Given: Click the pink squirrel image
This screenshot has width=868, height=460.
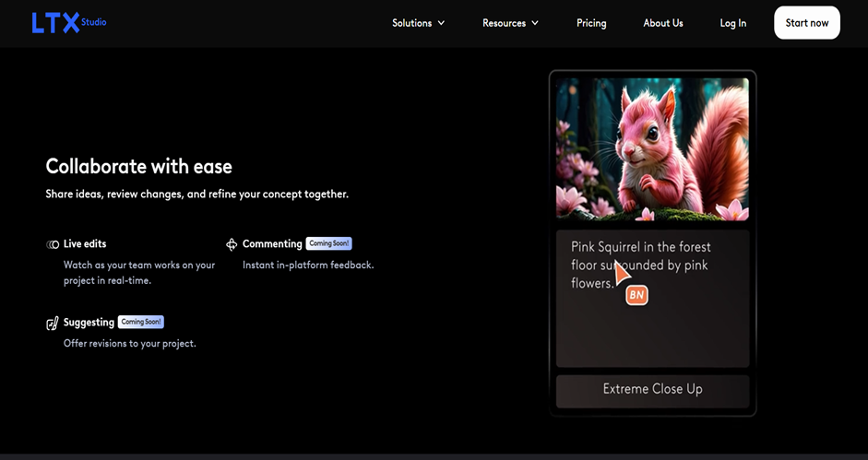Looking at the screenshot, I should pyautogui.click(x=652, y=148).
